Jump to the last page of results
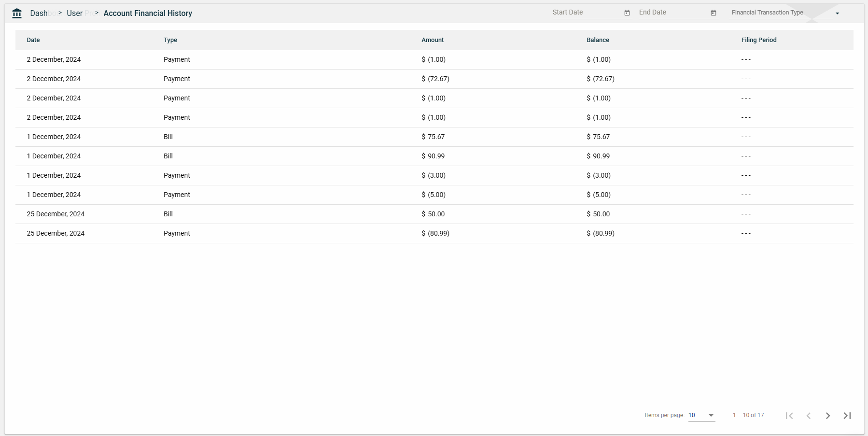The image size is (868, 436). coord(847,416)
